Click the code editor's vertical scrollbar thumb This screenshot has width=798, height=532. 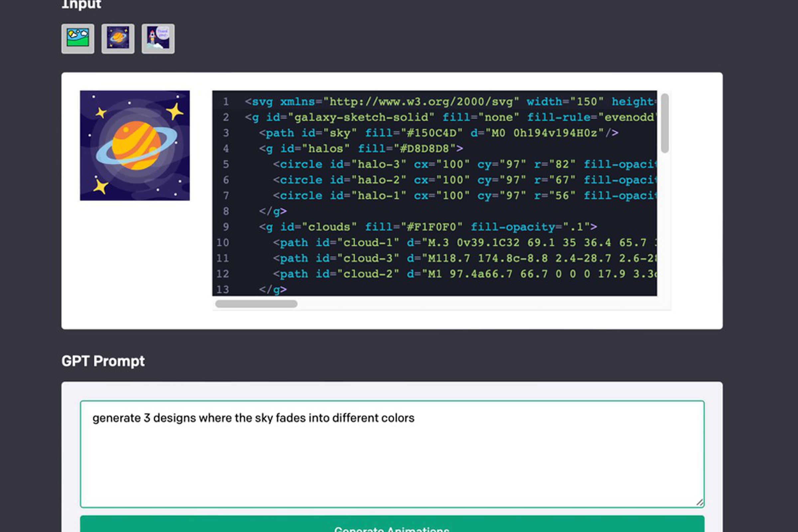(665, 123)
